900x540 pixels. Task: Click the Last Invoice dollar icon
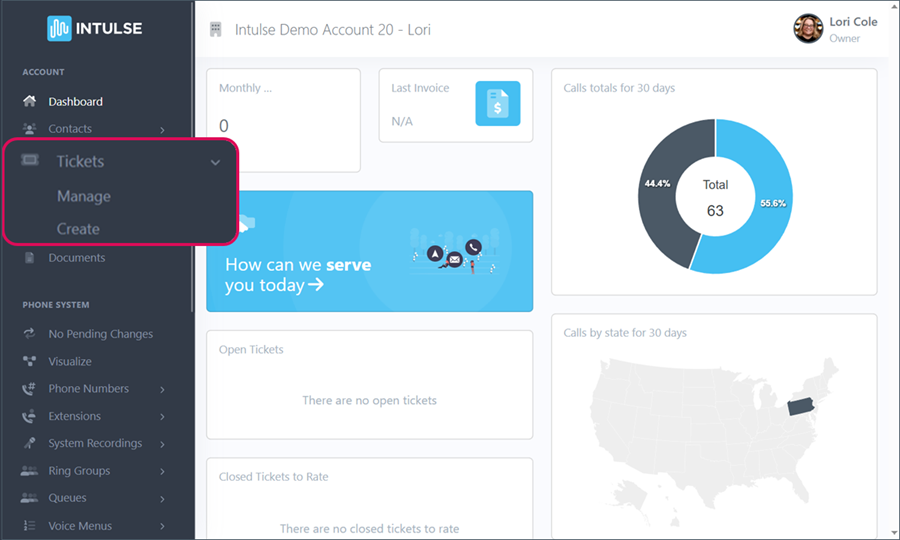click(497, 103)
